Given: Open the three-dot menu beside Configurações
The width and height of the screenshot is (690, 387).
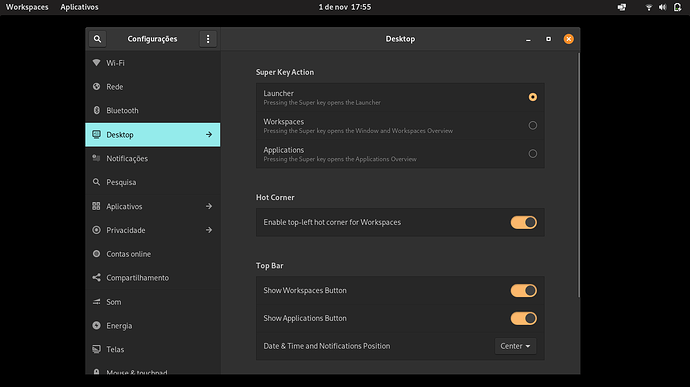Looking at the screenshot, I should click(x=208, y=39).
